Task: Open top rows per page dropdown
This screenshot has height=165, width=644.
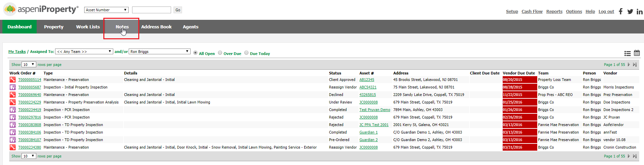Action: point(29,65)
